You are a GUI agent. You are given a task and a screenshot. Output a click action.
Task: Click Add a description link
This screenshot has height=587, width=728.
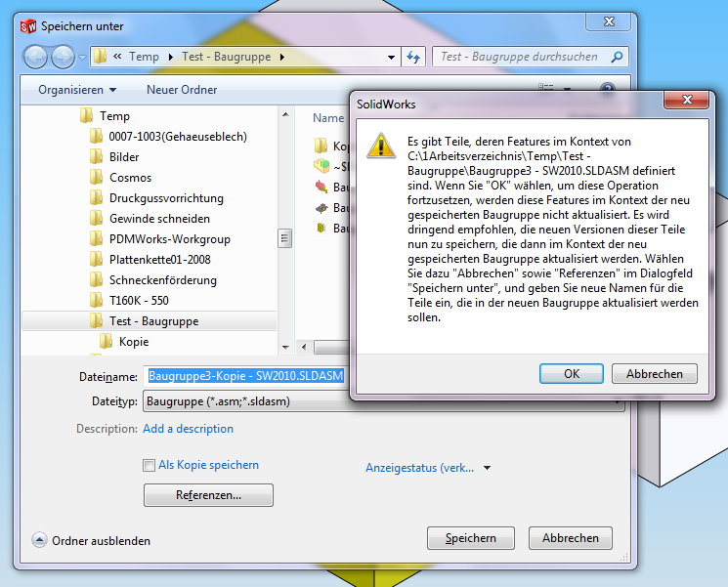click(188, 429)
